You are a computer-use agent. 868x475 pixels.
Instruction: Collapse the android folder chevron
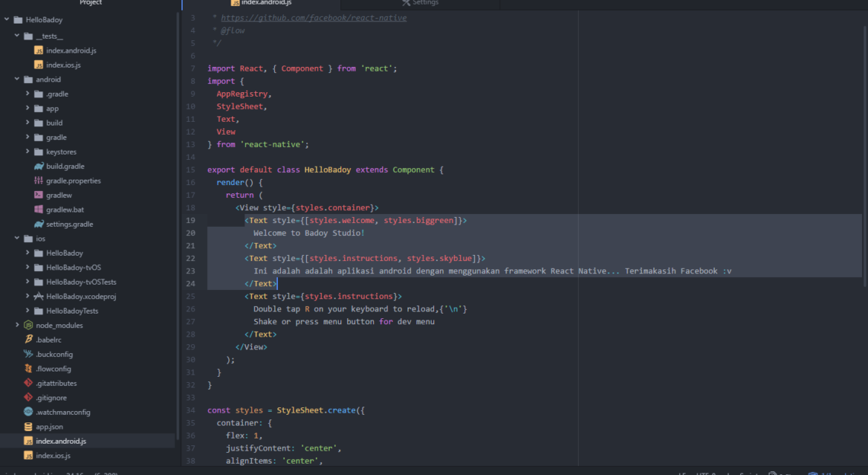click(x=17, y=79)
